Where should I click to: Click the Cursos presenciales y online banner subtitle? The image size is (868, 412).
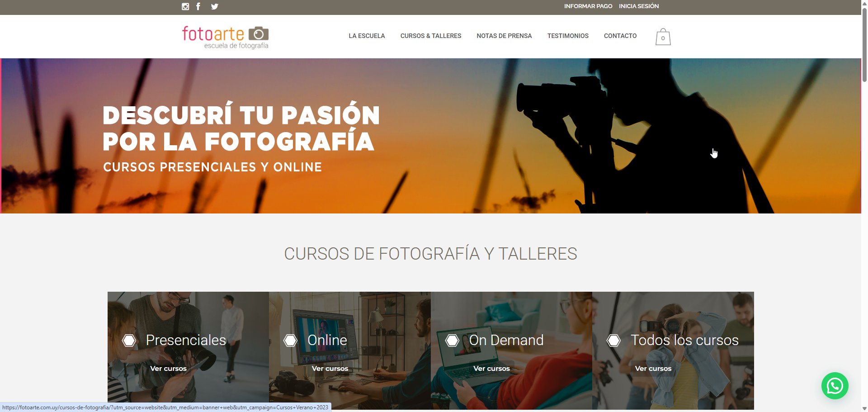tap(212, 167)
